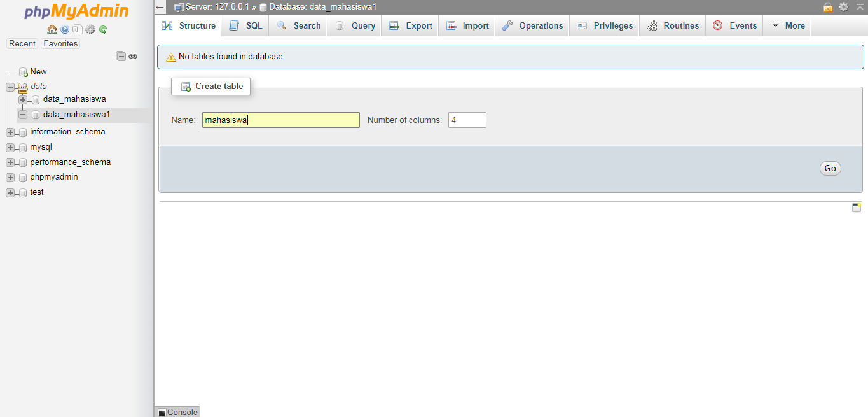
Task: Open phpMyAdmin documentation via question mark icon
Action: [64, 29]
